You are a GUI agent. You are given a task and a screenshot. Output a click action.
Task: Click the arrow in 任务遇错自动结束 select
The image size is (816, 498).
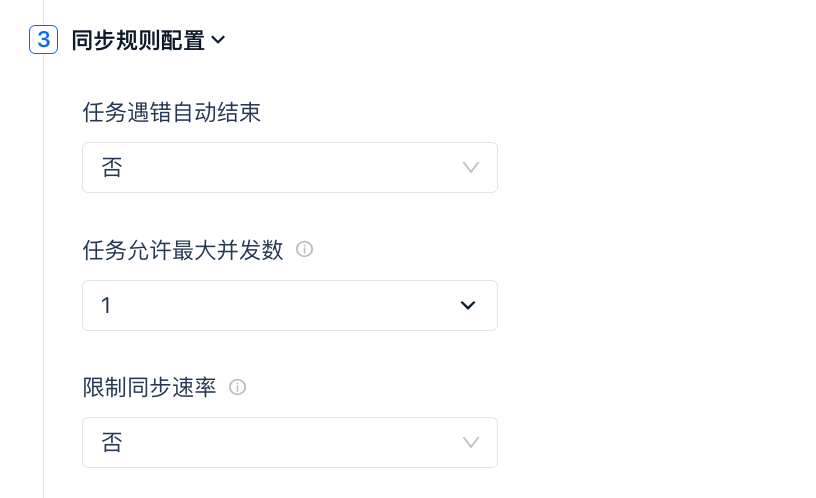(x=471, y=167)
